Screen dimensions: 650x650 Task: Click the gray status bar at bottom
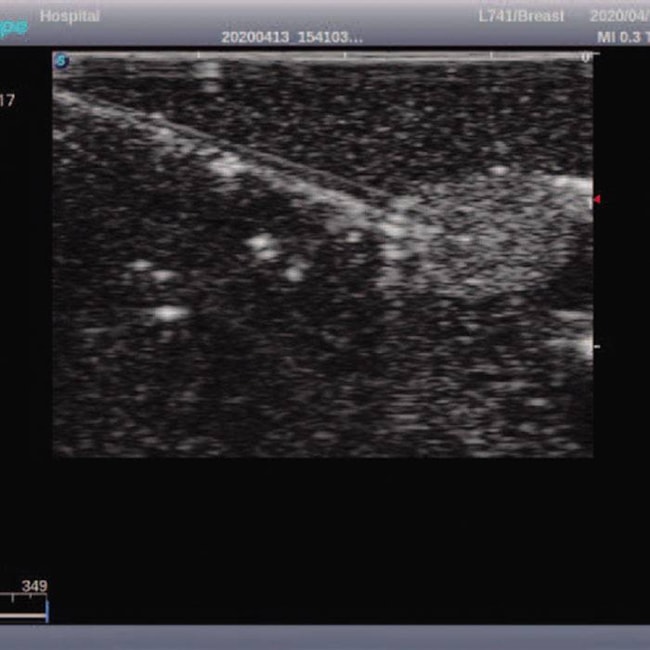[325, 637]
